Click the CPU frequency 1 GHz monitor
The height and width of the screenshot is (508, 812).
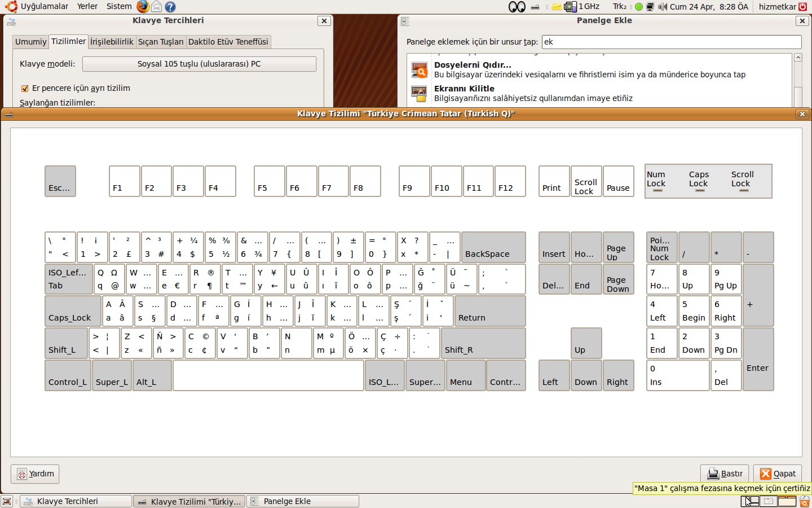point(582,7)
